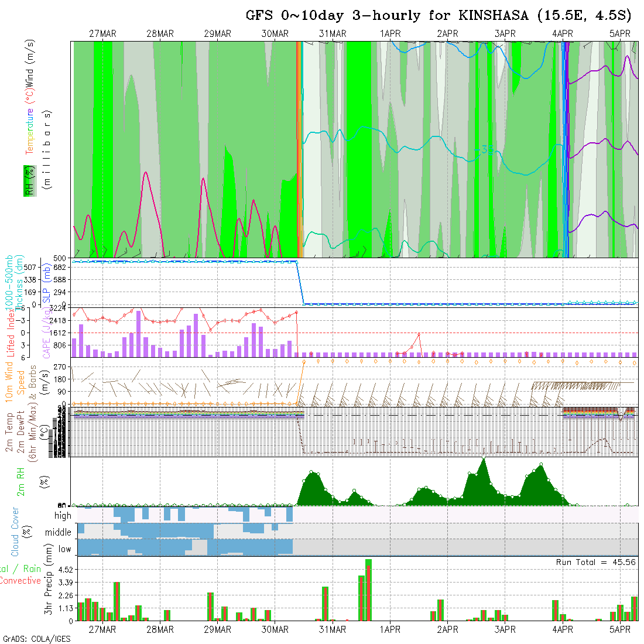
Task: Click the 588 SLP axis value
Action: (60, 280)
